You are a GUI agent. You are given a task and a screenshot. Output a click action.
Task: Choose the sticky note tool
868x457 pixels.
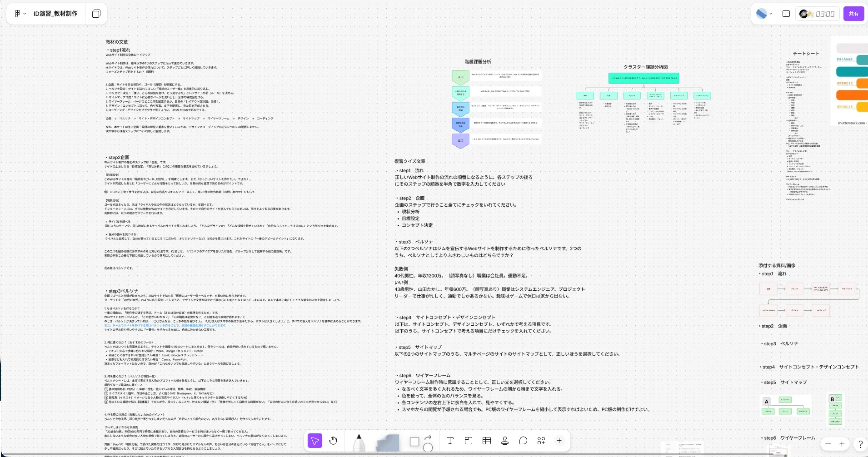[388, 443]
